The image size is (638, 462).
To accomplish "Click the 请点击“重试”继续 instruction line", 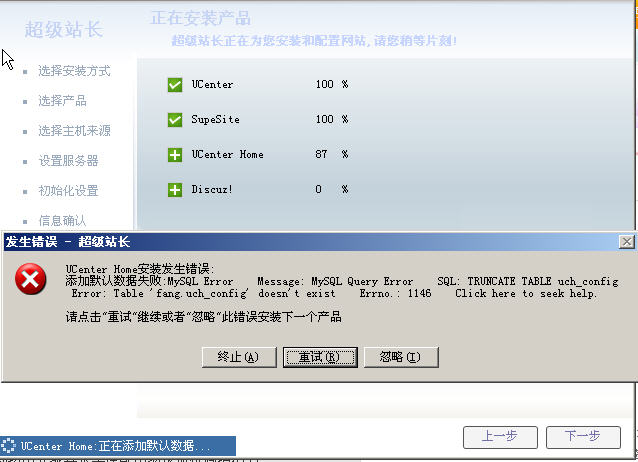I will [203, 317].
